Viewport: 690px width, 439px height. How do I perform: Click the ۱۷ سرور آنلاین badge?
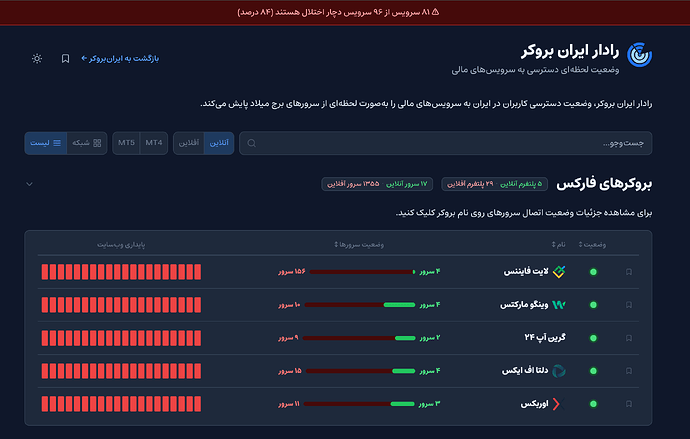click(407, 184)
